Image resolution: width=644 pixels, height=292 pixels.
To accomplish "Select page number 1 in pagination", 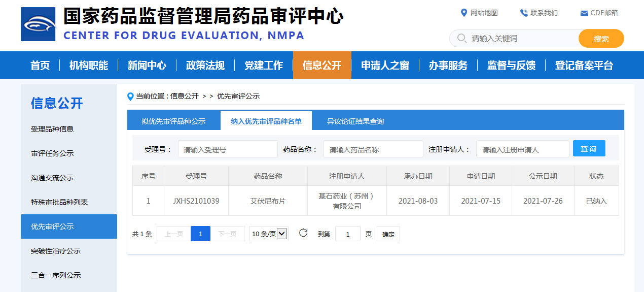I will 200,234.
